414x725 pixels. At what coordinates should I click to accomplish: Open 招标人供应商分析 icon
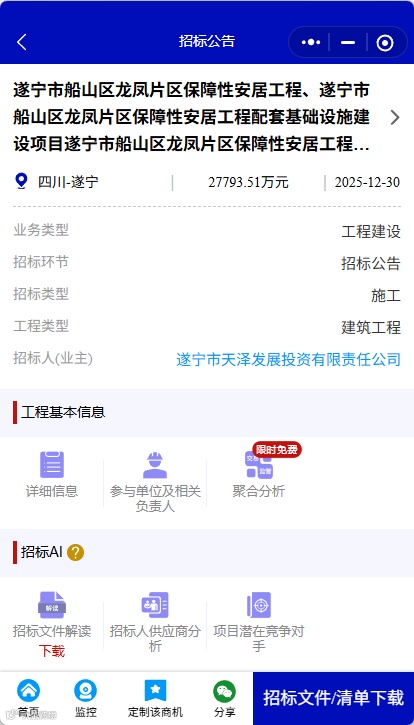click(x=155, y=605)
